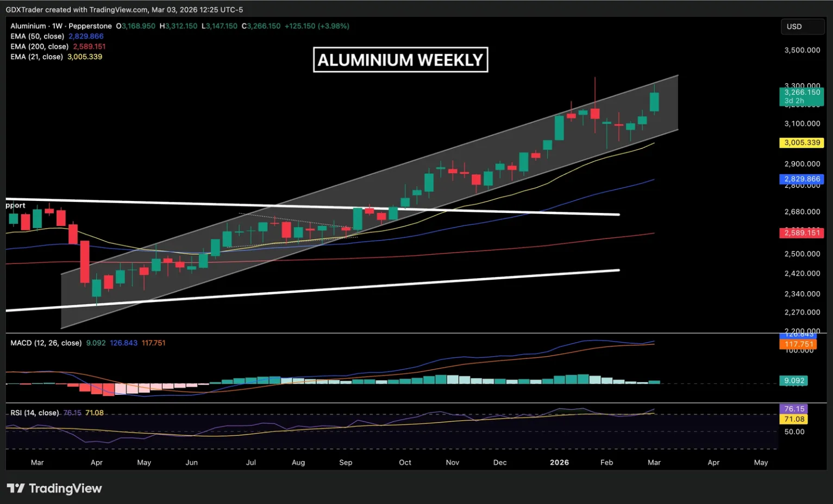
Task: Select the EMA (200, close) indicator legend
Action: point(39,47)
